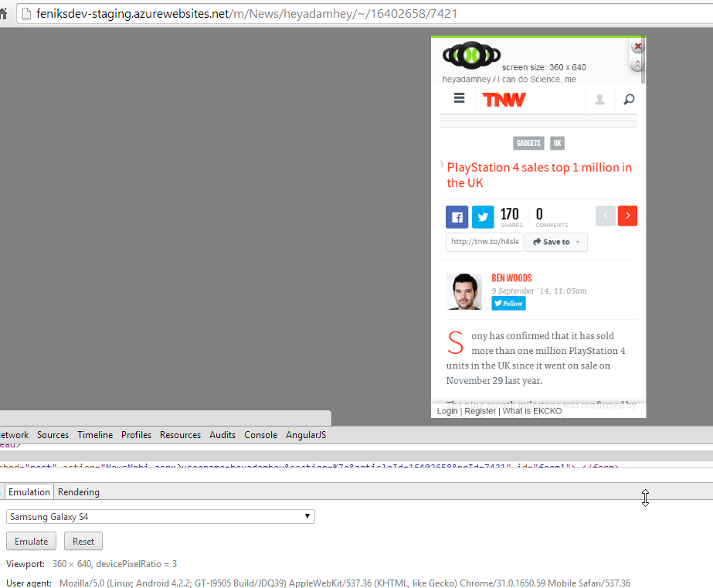Select the Rendering drawer tab
This screenshot has width=713, height=588.
coord(79,492)
